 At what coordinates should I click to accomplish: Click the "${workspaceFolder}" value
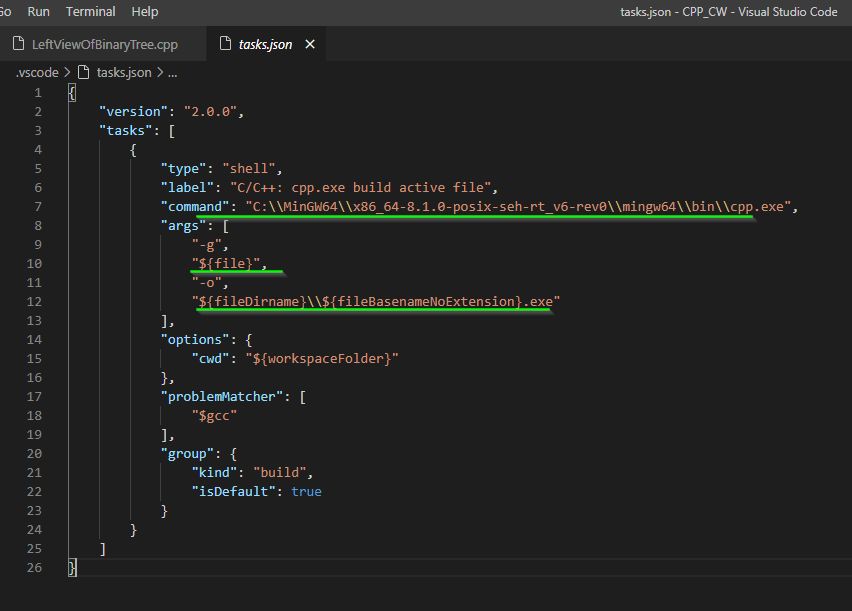[x=322, y=359]
